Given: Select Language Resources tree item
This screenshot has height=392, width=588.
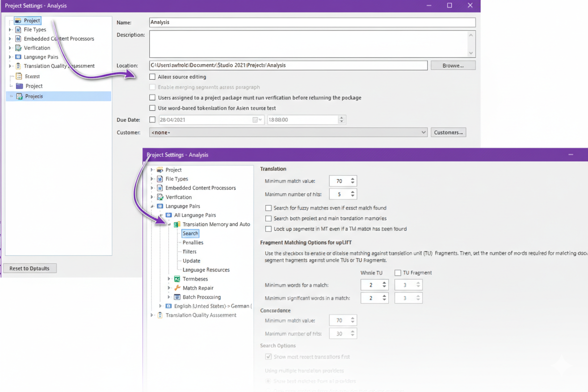Looking at the screenshot, I should tap(206, 270).
